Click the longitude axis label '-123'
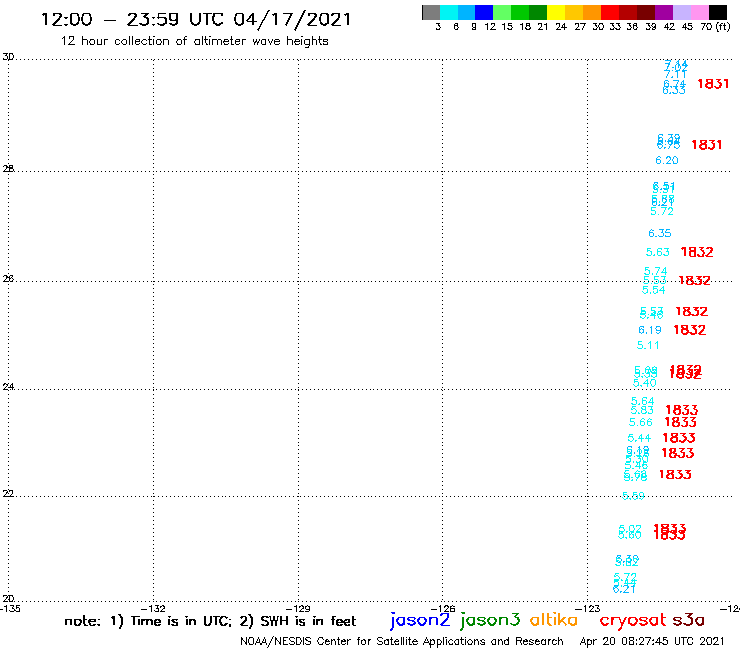Screen dimensions: 740x650 (588, 609)
